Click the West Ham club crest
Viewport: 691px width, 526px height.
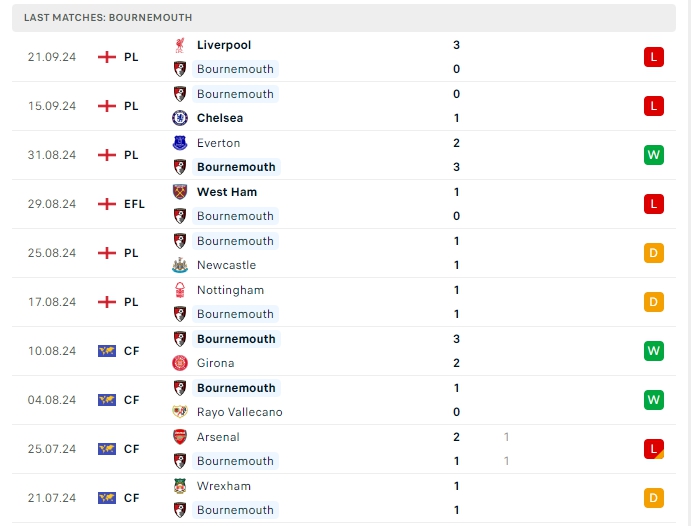click(x=180, y=192)
